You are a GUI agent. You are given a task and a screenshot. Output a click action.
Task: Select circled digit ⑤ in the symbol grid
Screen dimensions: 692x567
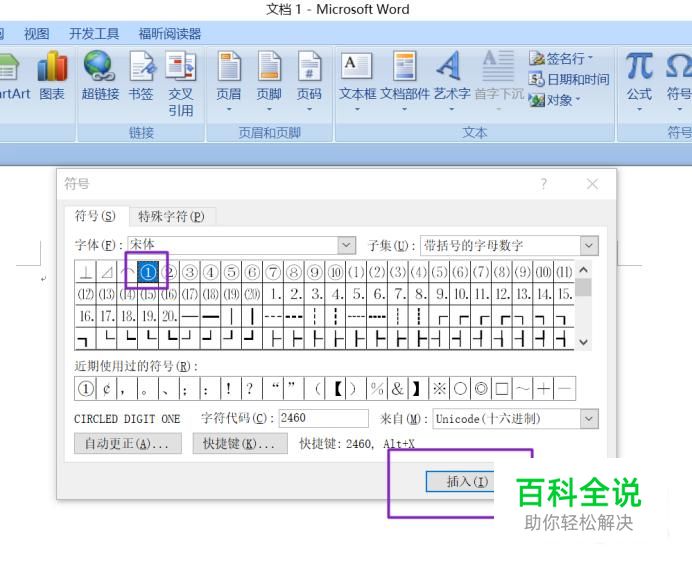pyautogui.click(x=231, y=272)
